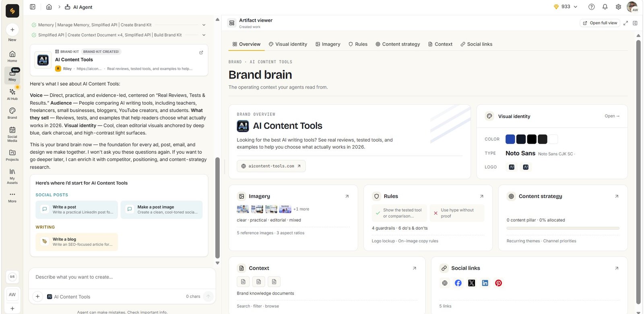Choose Write a post suggestion
644x314 pixels.
[x=76, y=210]
